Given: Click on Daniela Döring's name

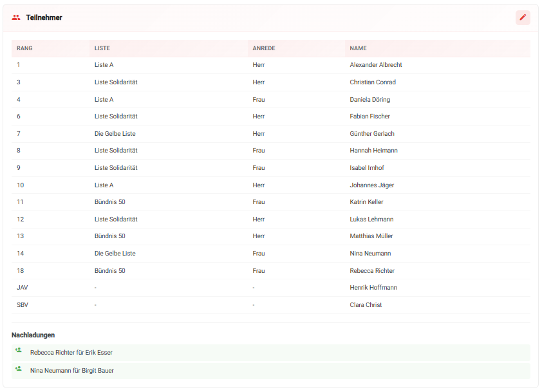Looking at the screenshot, I should 369,100.
